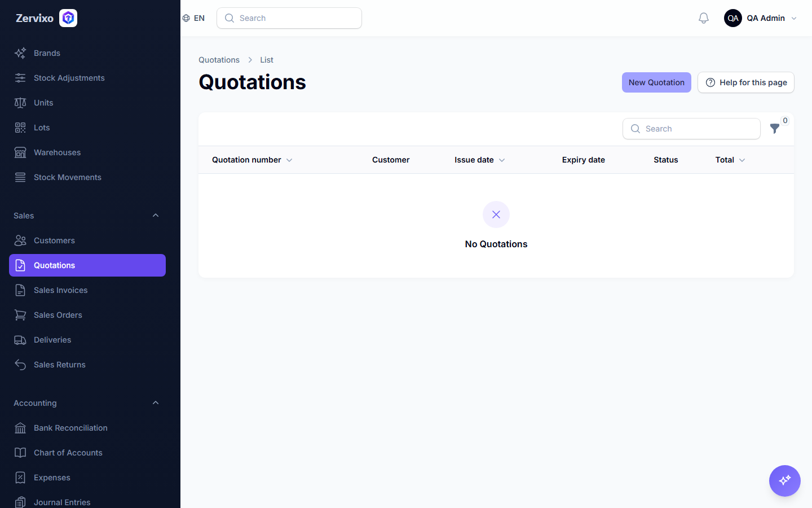This screenshot has height=508, width=812.
Task: Sort by Issue date column
Action: (480, 160)
